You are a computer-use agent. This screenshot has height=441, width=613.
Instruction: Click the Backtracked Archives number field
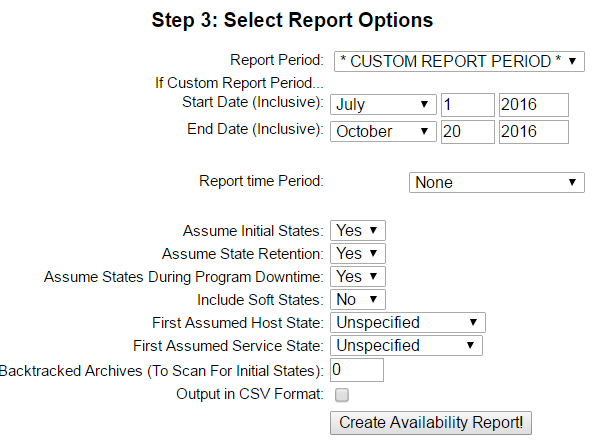[x=356, y=370]
